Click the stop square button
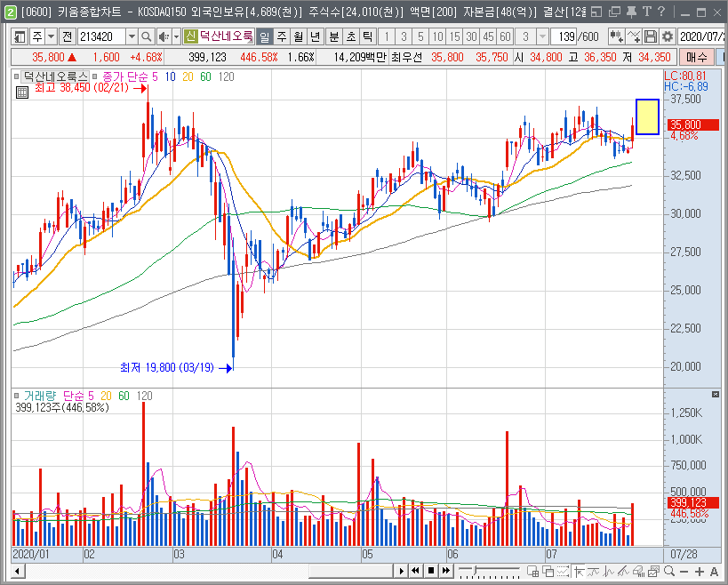This screenshot has width=728, height=585. point(431,571)
